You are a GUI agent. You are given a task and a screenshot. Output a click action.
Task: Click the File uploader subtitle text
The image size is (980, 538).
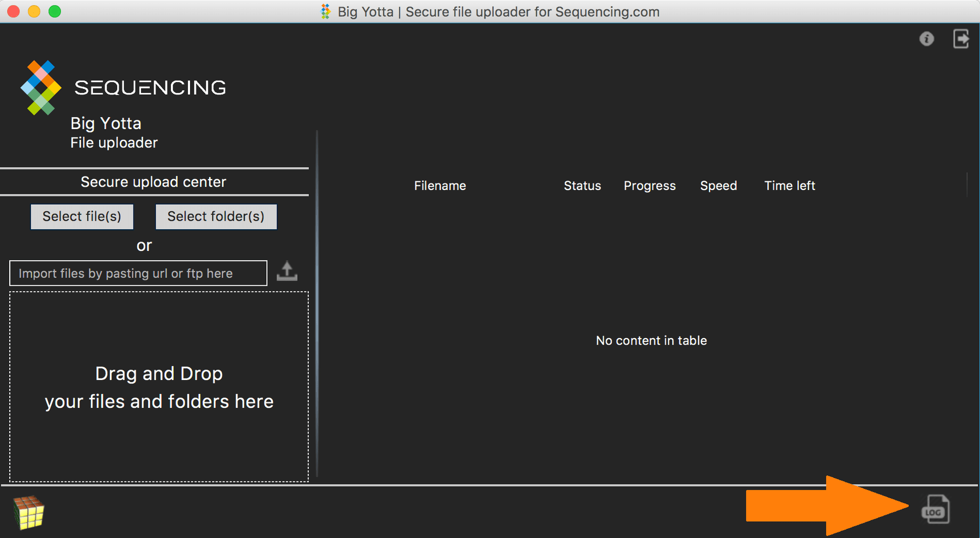114,143
